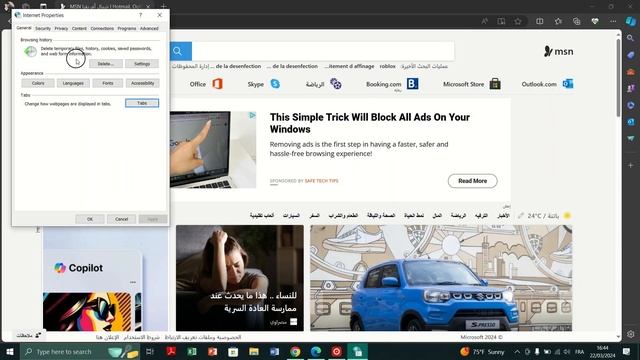
Task: Open the Languages button in Appearance
Action: [73, 83]
